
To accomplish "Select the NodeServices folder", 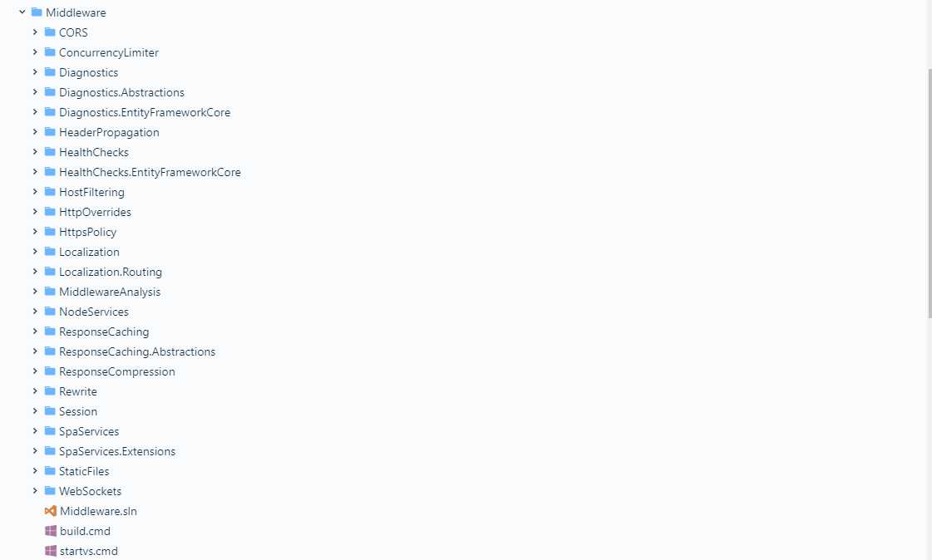I will pos(94,312).
